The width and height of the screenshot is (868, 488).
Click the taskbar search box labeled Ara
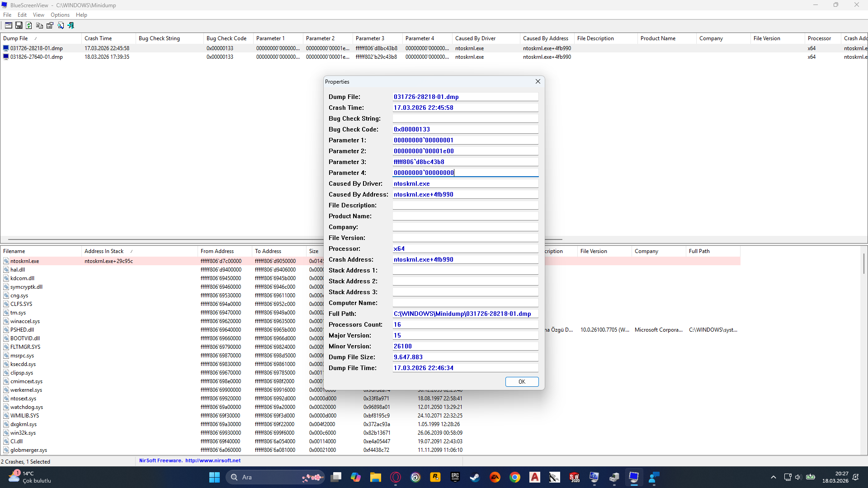[275, 477]
